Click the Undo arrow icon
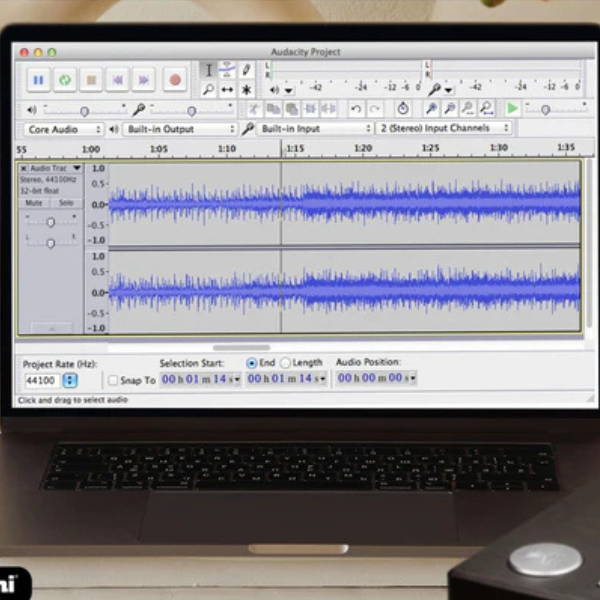This screenshot has width=600, height=600. tap(356, 109)
